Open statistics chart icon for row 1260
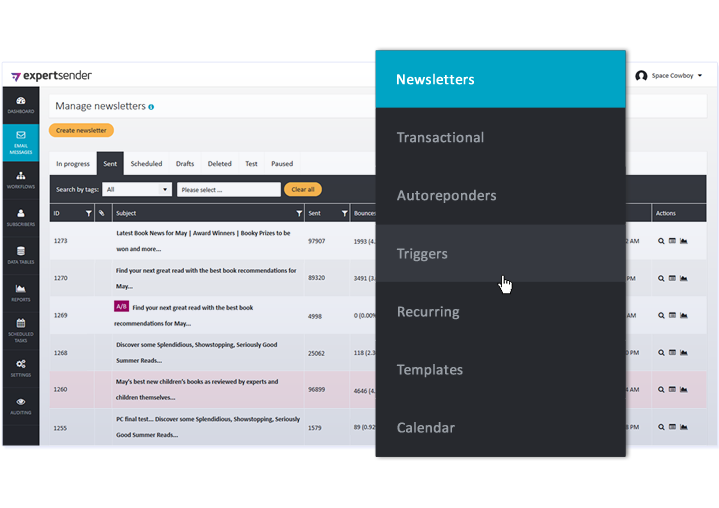 point(684,389)
